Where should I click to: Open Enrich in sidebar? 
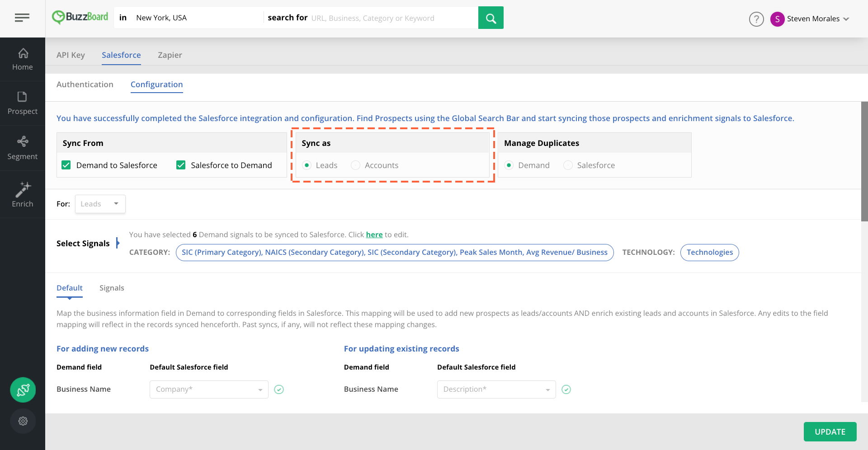point(23,195)
